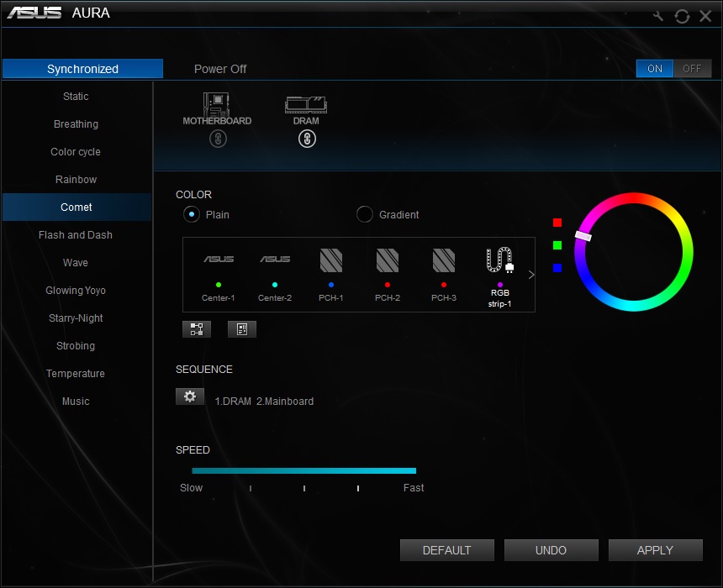Click the Slow speed label

point(191,487)
